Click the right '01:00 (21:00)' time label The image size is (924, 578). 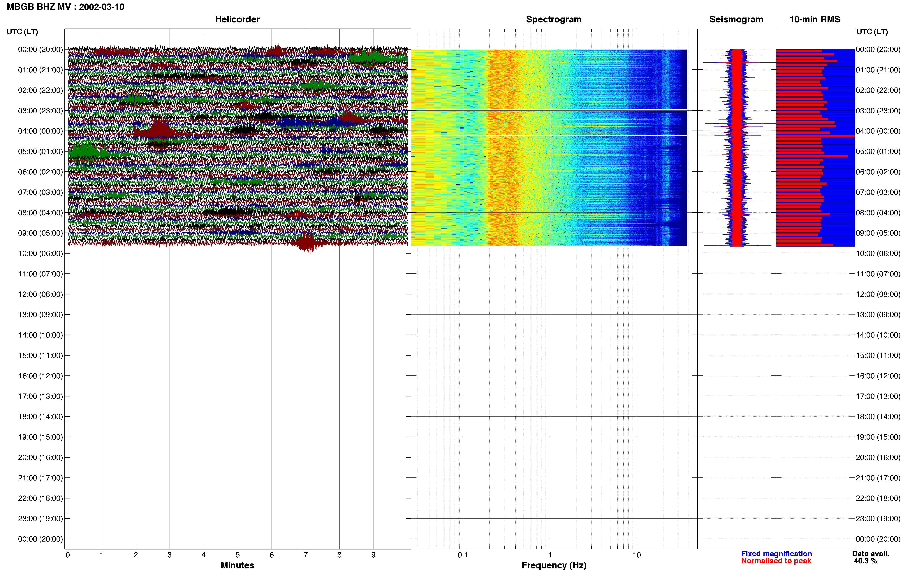(x=878, y=70)
